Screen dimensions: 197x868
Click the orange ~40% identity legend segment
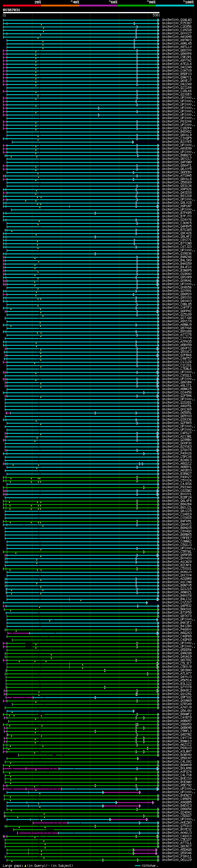60,6
